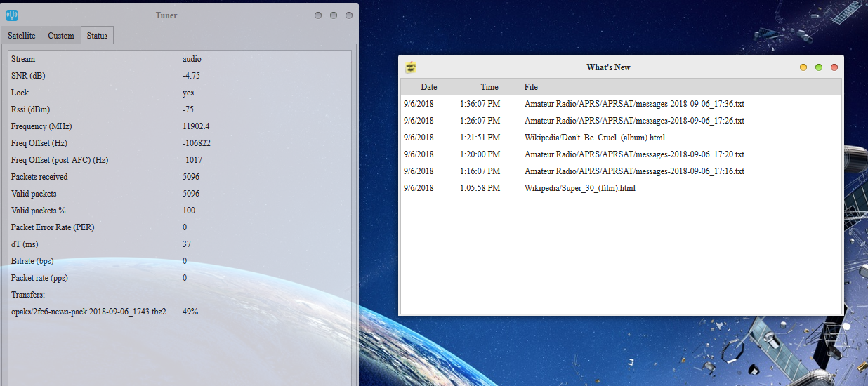Sort the What's New list by Time header
868x386 pixels.
[489, 87]
